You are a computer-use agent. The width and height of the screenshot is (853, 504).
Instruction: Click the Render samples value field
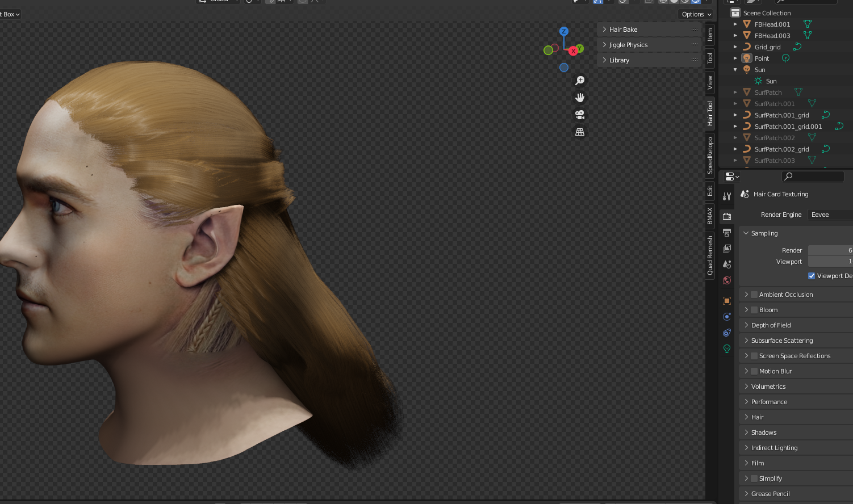coord(830,250)
